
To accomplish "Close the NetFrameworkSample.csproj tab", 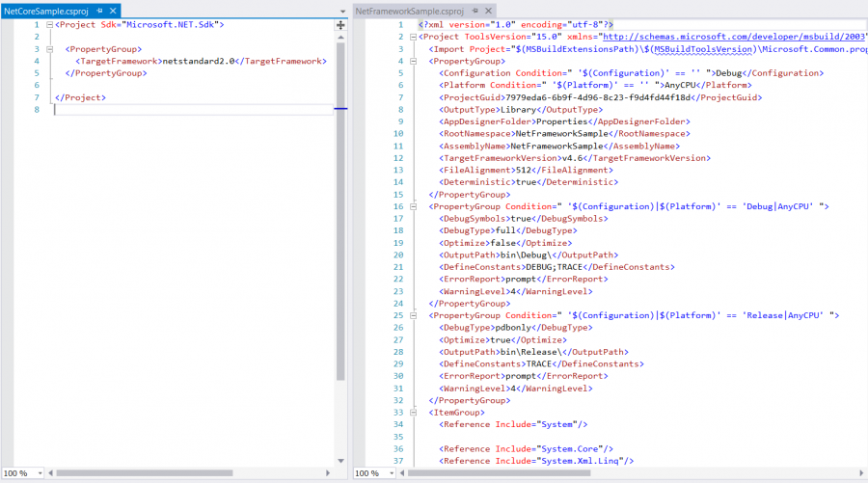I will (489, 10).
